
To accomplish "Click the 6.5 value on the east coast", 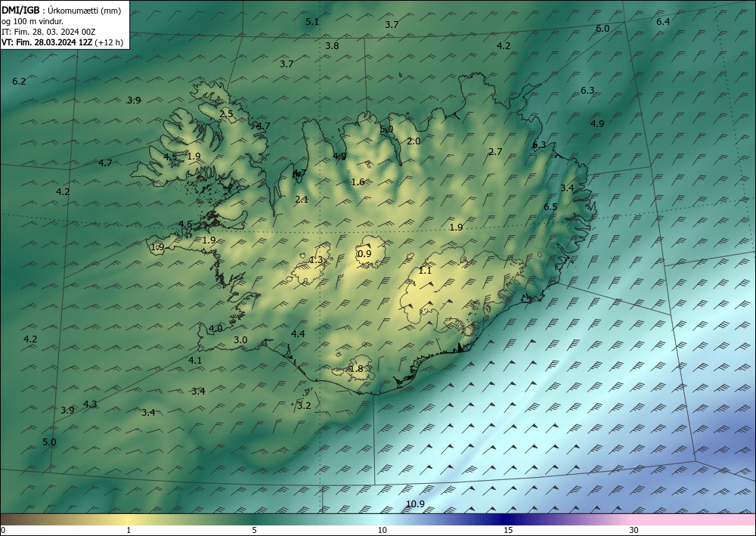I will point(550,207).
